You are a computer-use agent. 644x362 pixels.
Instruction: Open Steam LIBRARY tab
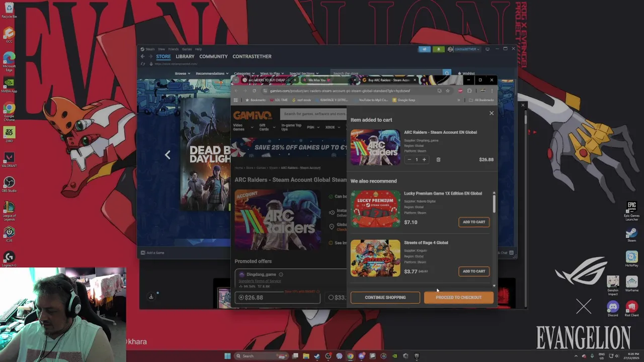click(185, 56)
